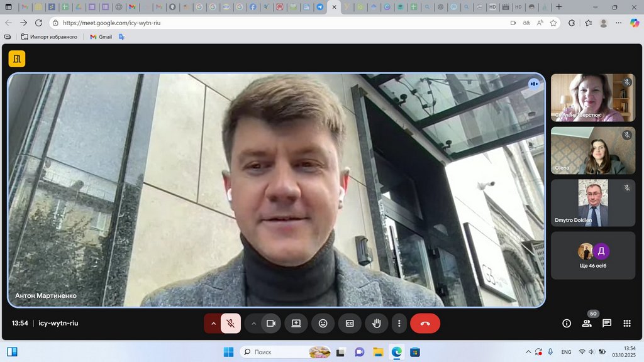Open the activities grid icon
This screenshot has height=362, width=644.
[x=627, y=323]
